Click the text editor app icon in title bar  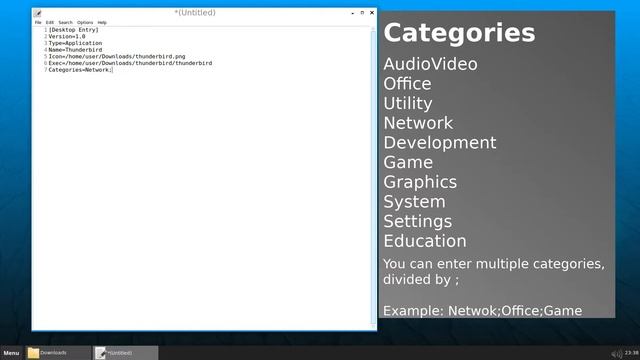coord(37,13)
